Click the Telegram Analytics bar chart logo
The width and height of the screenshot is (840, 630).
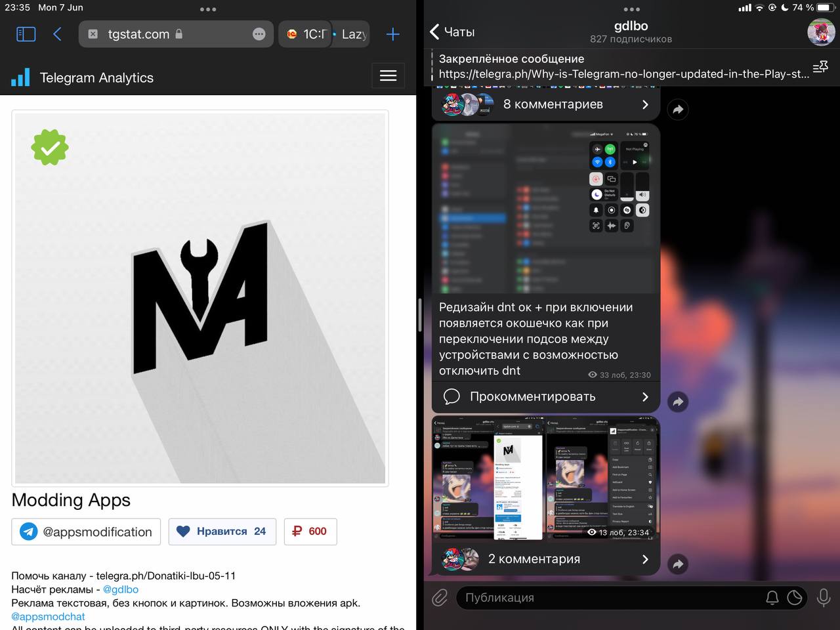(x=21, y=77)
